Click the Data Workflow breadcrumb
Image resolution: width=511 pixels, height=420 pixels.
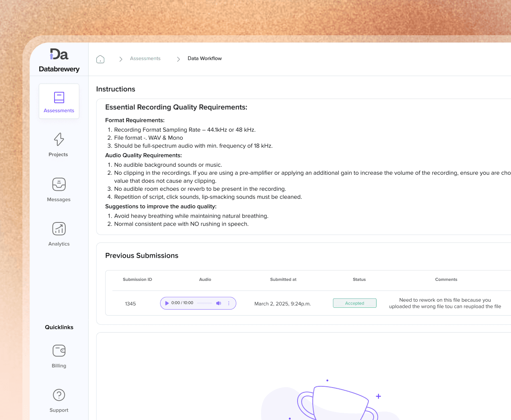205,59
